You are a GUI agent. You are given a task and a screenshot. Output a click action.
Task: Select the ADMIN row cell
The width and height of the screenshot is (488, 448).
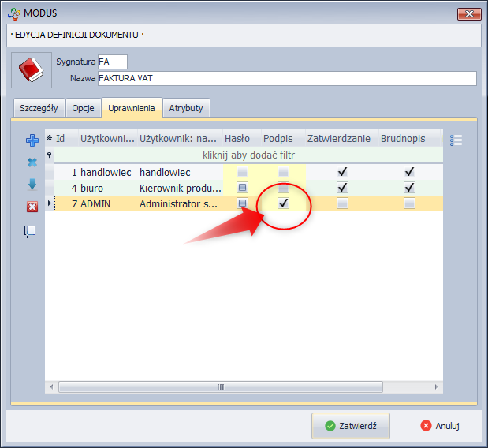pos(108,204)
